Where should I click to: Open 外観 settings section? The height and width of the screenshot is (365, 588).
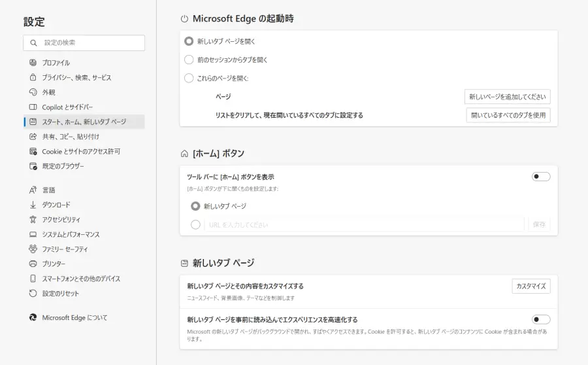click(x=84, y=92)
